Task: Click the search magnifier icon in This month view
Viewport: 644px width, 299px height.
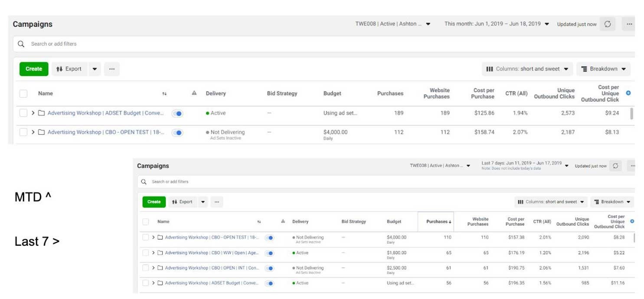Action: (21, 44)
